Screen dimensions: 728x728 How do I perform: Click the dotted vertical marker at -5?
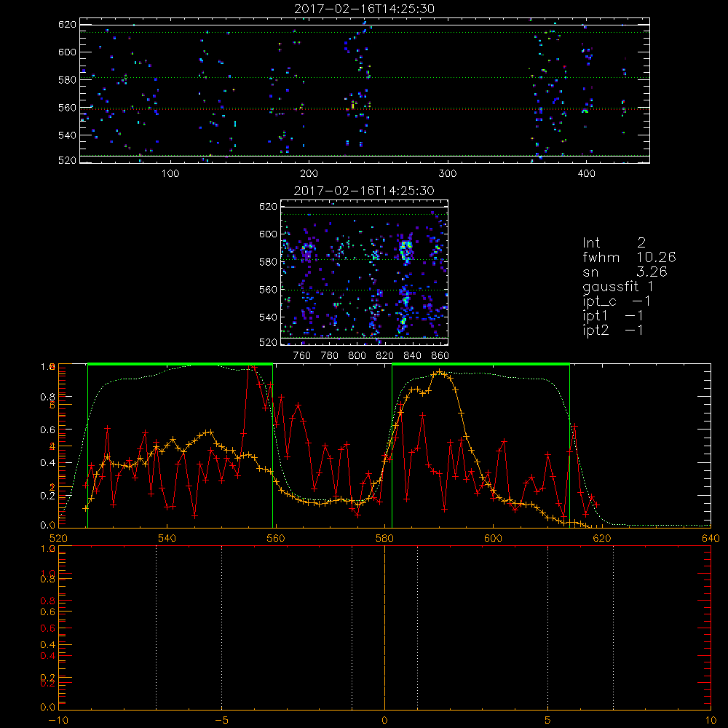click(221, 628)
